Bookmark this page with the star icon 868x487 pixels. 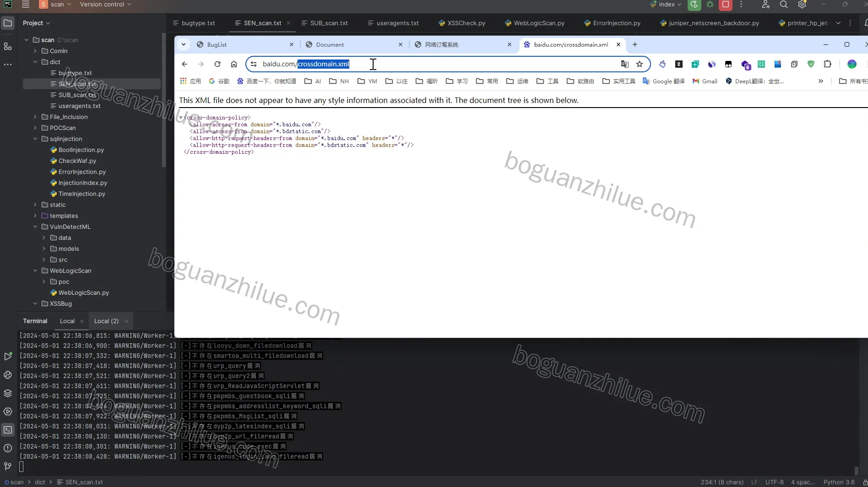(x=640, y=64)
